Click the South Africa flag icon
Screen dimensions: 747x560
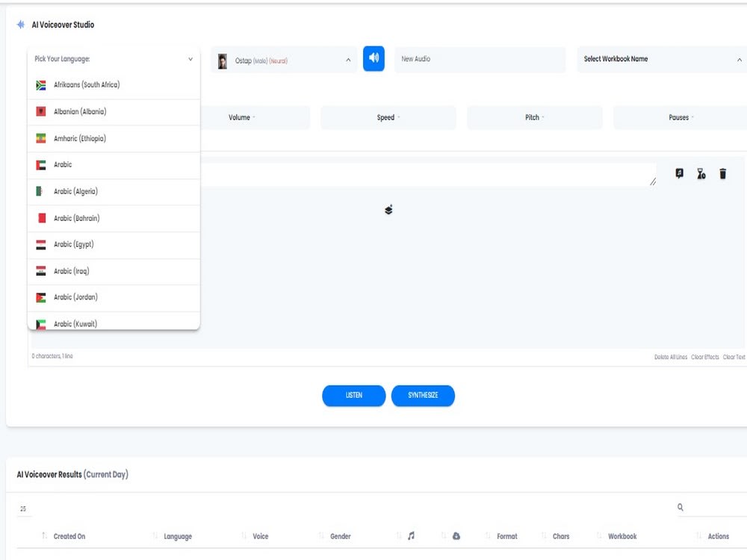coord(41,85)
